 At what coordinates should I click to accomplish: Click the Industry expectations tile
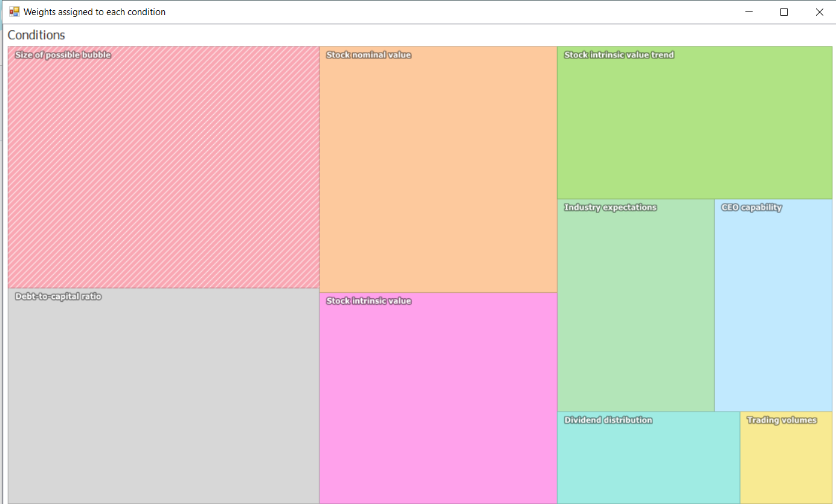[x=635, y=305]
